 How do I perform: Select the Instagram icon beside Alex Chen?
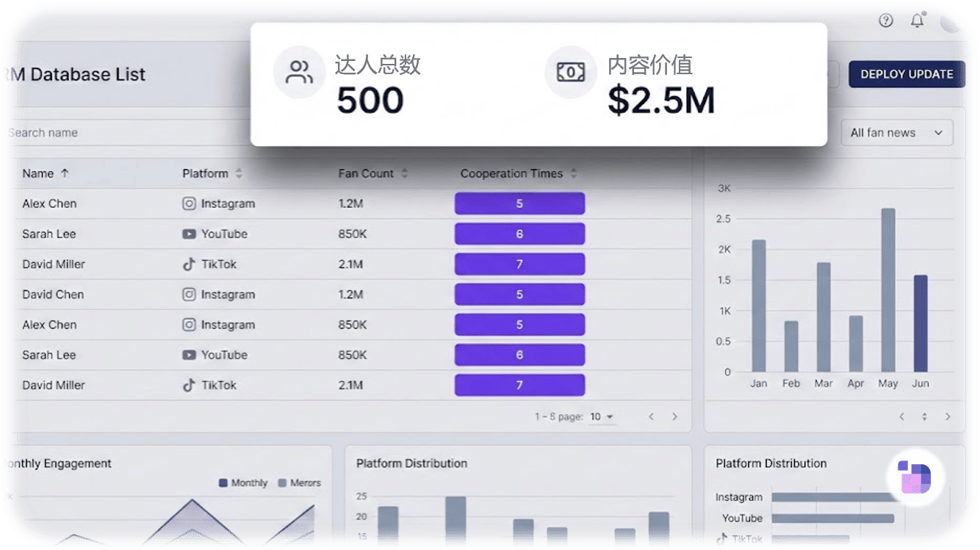point(189,203)
